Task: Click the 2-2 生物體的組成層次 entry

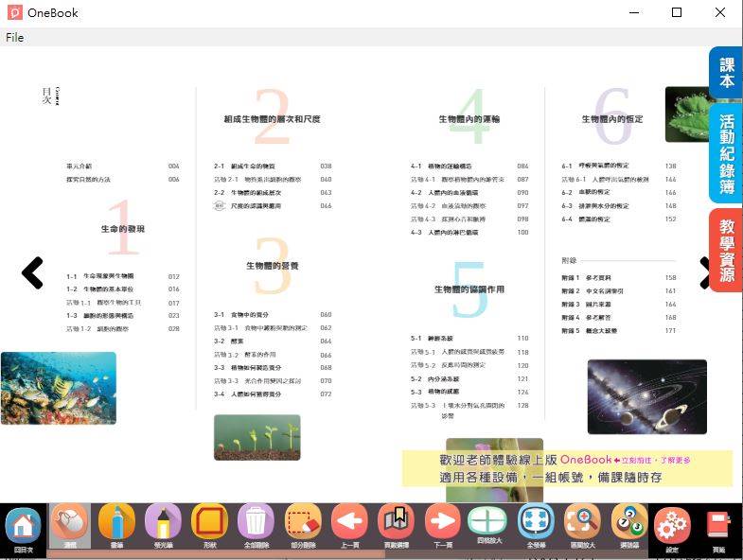Action: [273, 193]
